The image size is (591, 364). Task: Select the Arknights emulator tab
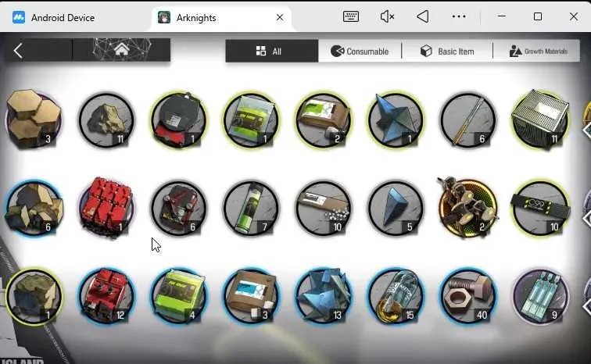click(188, 18)
